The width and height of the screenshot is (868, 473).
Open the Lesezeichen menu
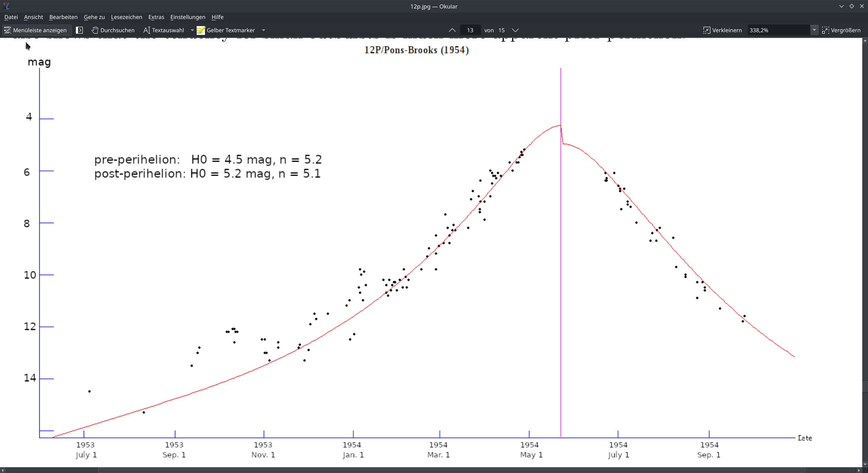pos(126,17)
